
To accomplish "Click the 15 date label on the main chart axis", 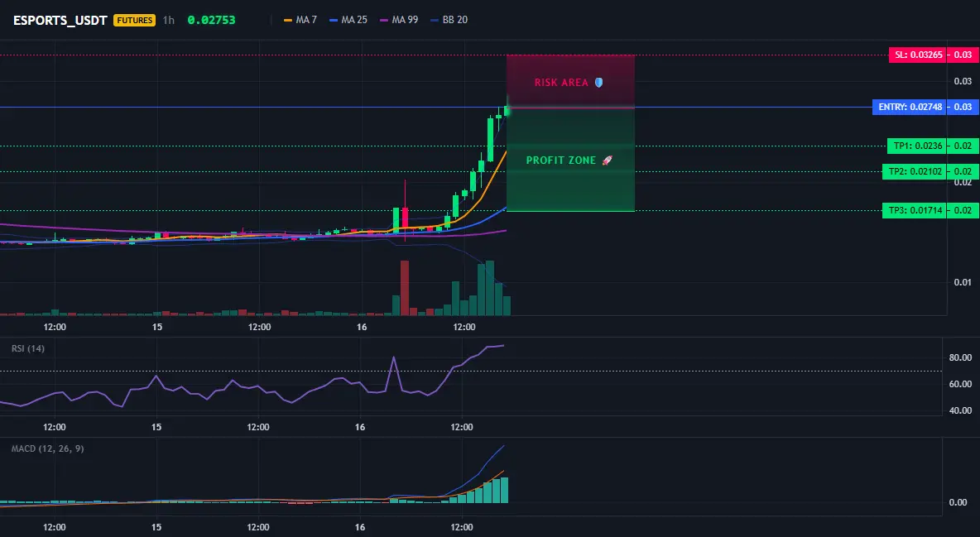I will pyautogui.click(x=157, y=327).
